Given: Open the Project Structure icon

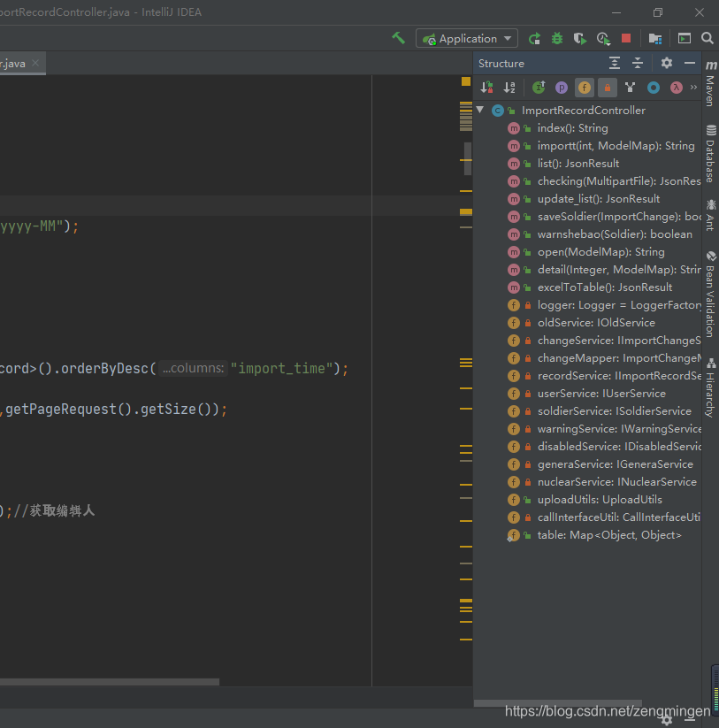Looking at the screenshot, I should click(x=655, y=39).
